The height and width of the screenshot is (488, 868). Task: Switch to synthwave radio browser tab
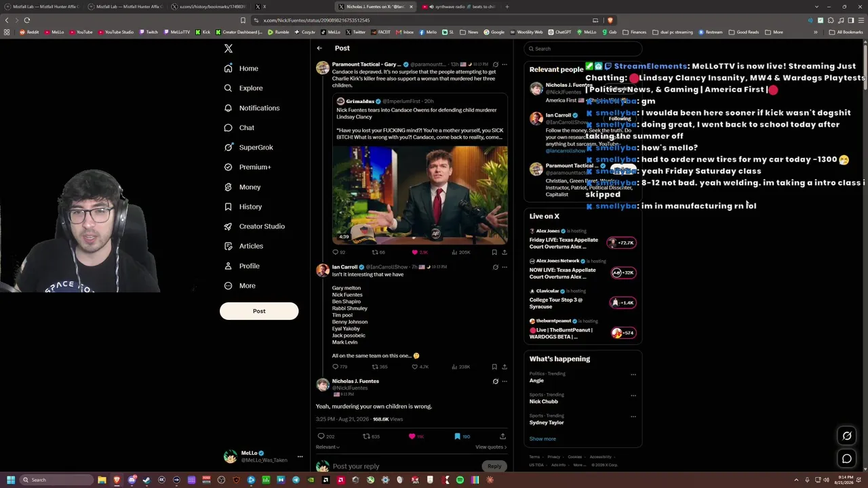[x=458, y=7]
